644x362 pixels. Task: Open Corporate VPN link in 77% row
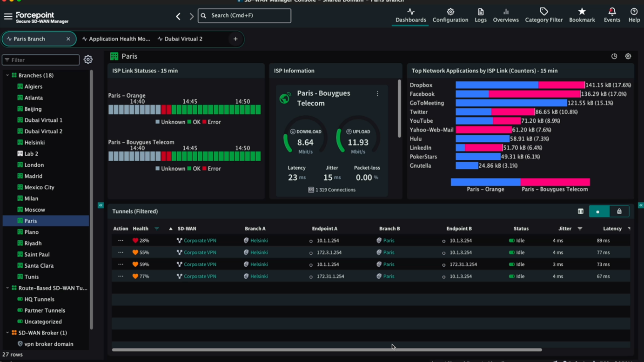point(200,276)
